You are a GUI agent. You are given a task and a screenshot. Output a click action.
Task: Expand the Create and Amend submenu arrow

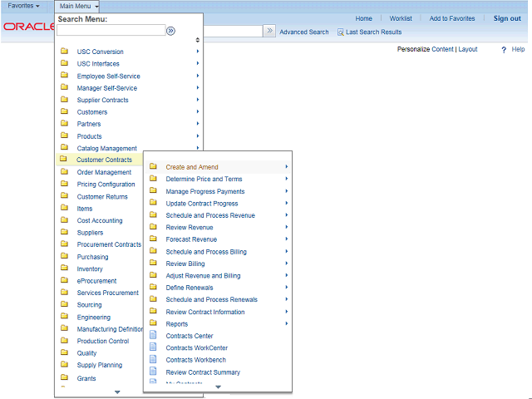tap(286, 167)
